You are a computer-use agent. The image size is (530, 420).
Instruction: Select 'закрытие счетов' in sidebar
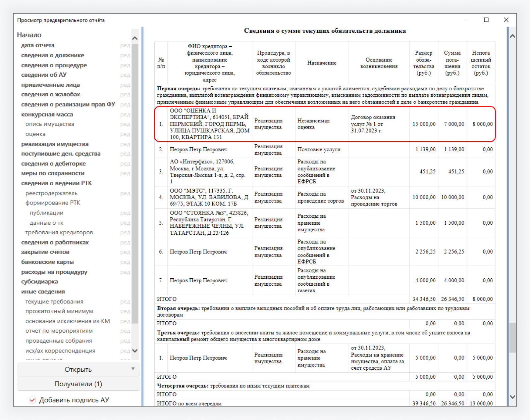(45, 252)
